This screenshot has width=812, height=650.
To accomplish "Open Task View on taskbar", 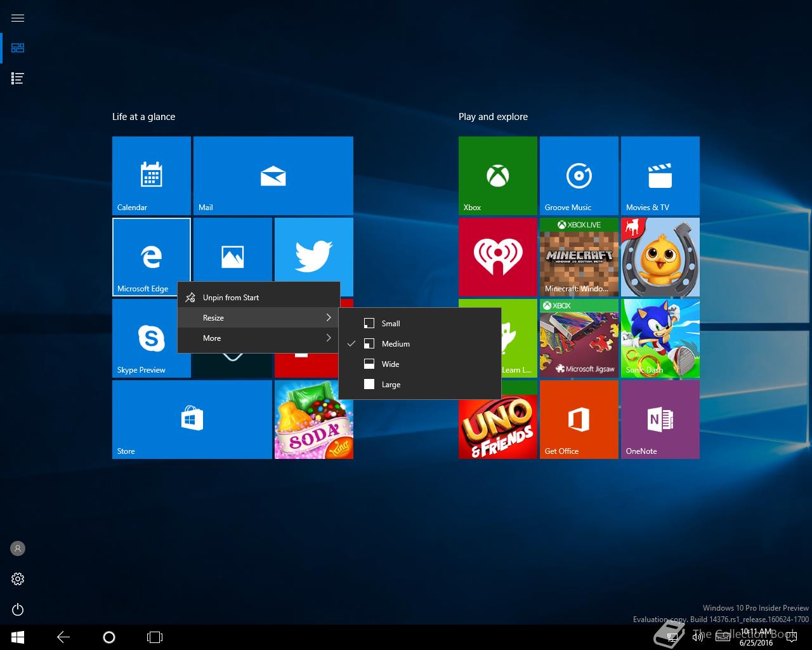I will 155,637.
